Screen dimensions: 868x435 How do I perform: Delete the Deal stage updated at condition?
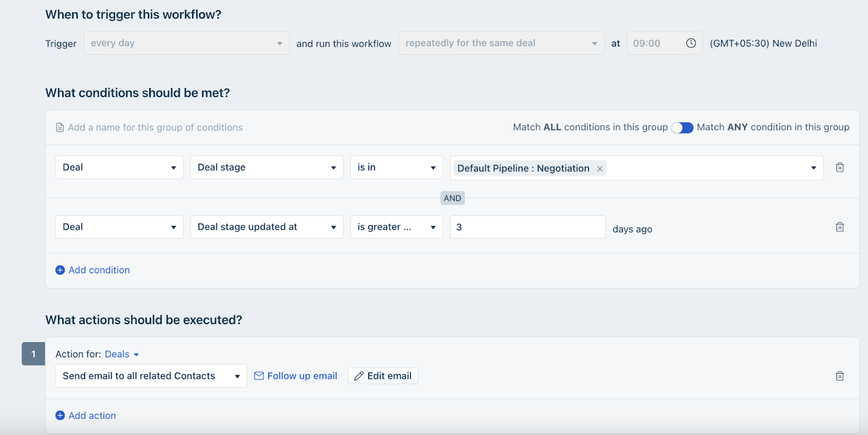click(x=839, y=227)
